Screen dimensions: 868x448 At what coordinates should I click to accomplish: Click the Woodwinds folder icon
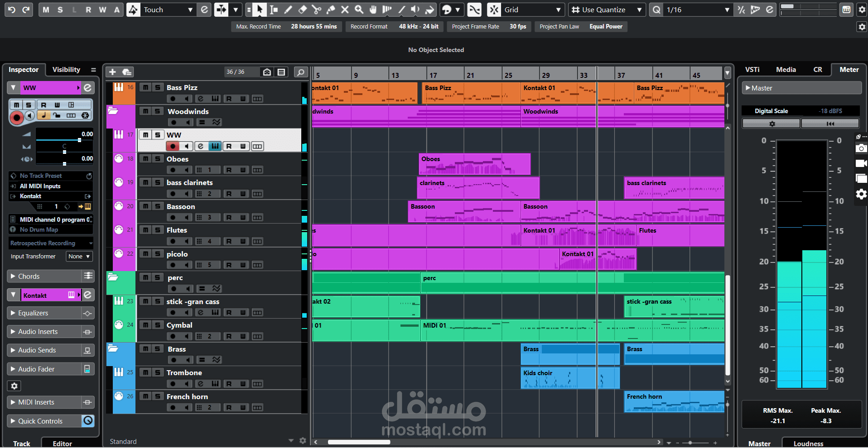tap(113, 111)
